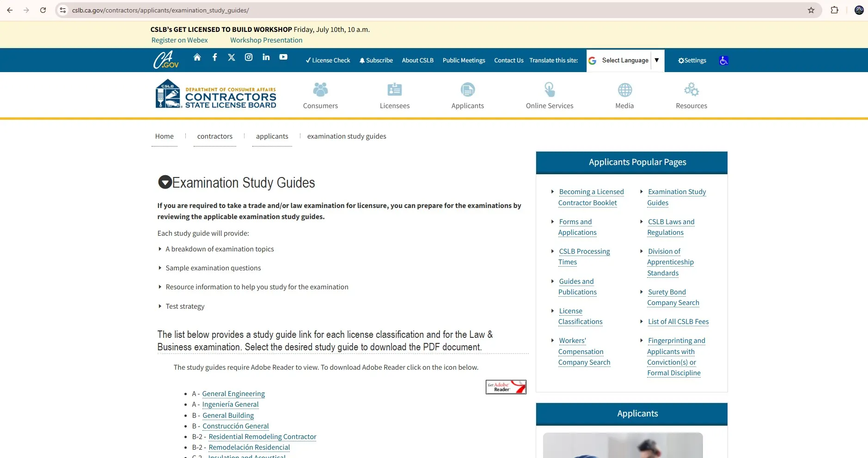This screenshot has width=868, height=458.
Task: Open CSLB LinkedIn icon
Action: [x=266, y=57]
